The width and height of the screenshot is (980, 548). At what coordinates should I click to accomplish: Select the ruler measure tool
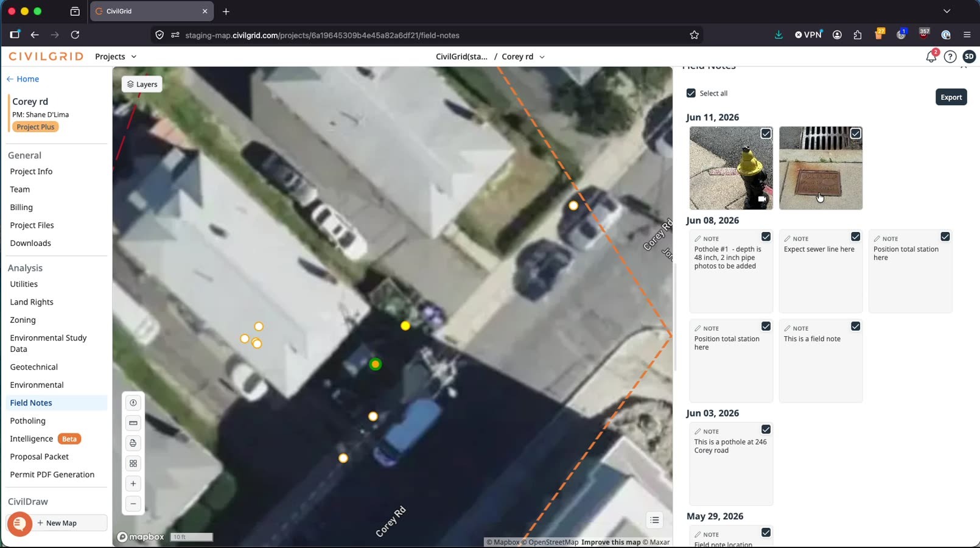click(133, 423)
